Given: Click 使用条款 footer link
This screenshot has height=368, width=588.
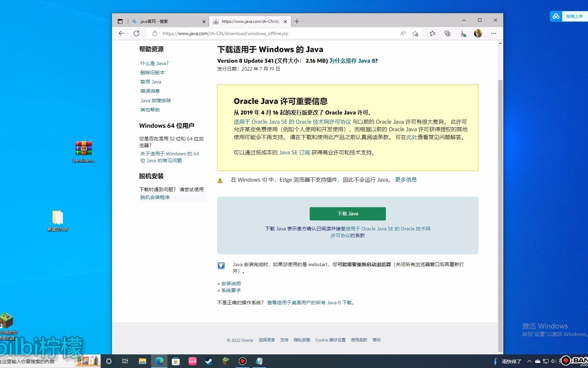Looking at the screenshot, I should pyautogui.click(x=359, y=340).
